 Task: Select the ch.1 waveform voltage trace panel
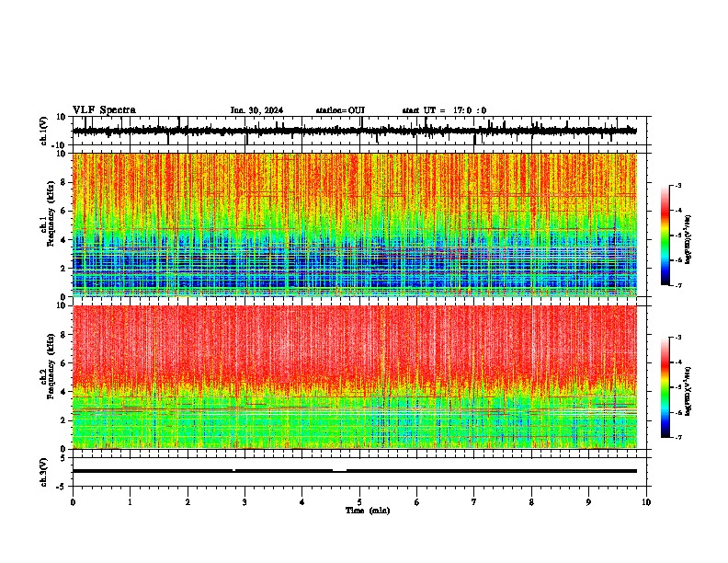click(361, 131)
